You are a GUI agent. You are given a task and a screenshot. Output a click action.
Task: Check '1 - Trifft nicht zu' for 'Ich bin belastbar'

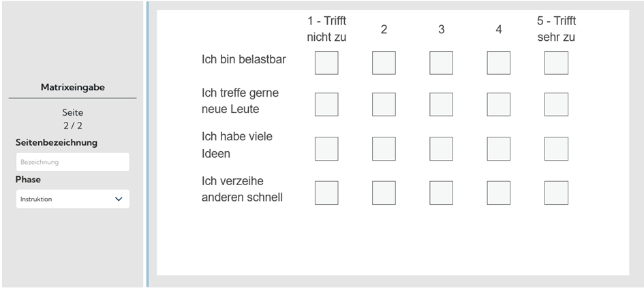pyautogui.click(x=326, y=63)
